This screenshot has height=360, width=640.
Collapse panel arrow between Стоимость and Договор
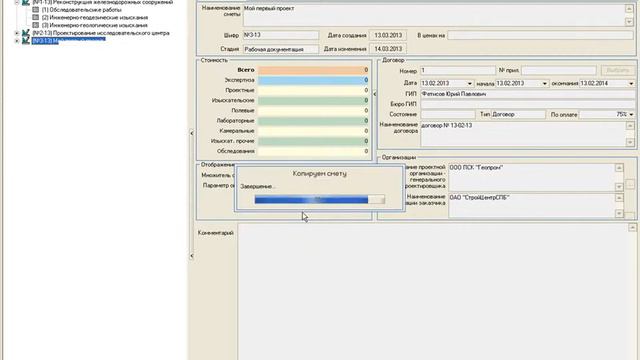pyautogui.click(x=375, y=94)
